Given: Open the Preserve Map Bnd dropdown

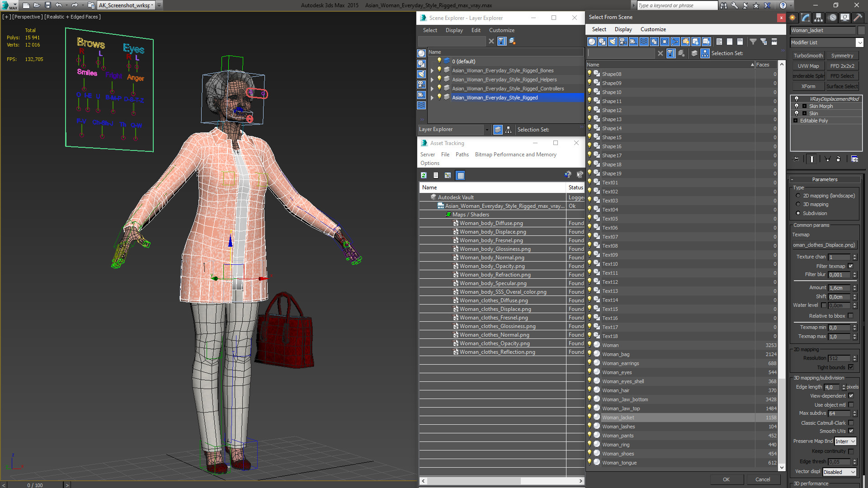Looking at the screenshot, I should [845, 441].
